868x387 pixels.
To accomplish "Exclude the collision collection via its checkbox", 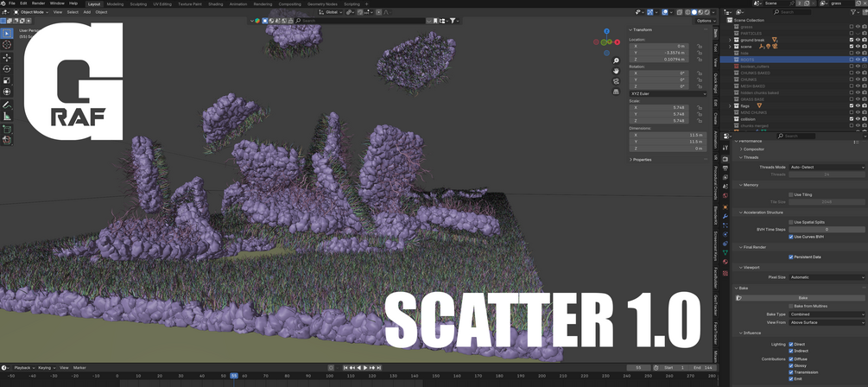I will coord(852,119).
